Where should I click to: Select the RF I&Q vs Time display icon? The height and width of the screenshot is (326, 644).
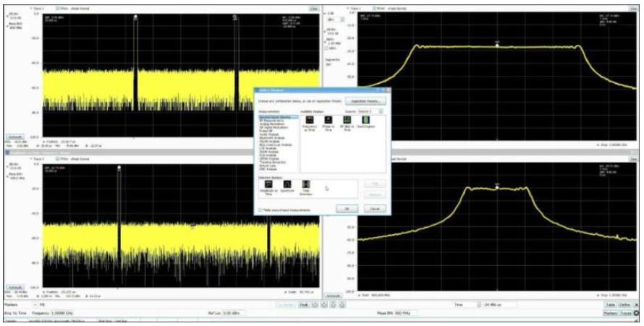(347, 120)
